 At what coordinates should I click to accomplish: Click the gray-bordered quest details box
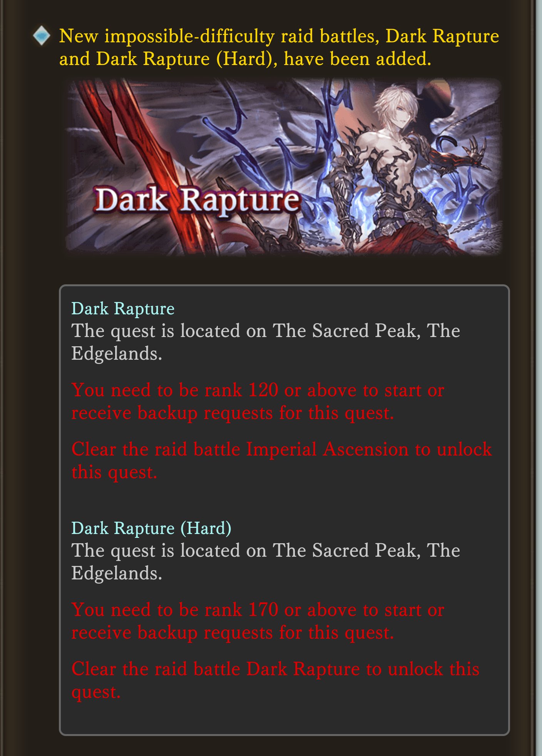[284, 510]
